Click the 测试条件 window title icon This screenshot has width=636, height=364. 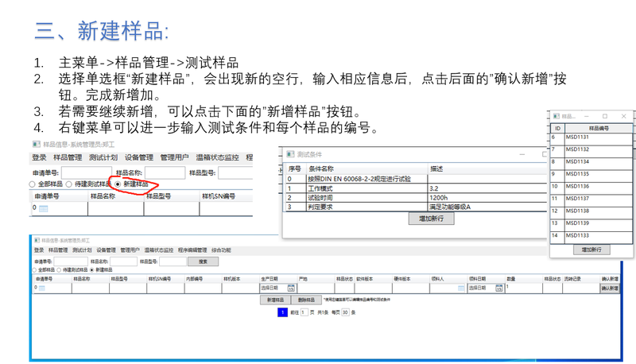290,154
